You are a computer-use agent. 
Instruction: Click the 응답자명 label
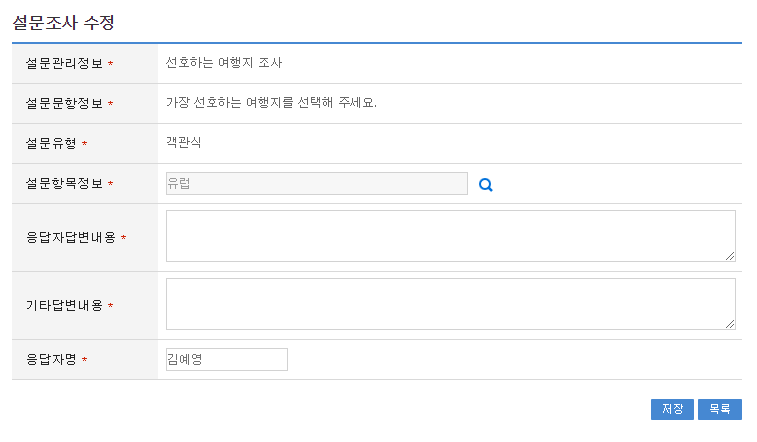(52, 360)
